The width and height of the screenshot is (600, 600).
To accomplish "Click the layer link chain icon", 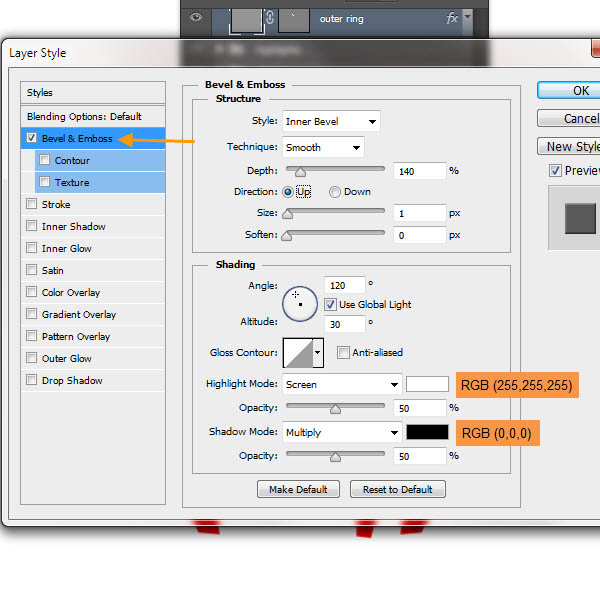I will [x=269, y=18].
